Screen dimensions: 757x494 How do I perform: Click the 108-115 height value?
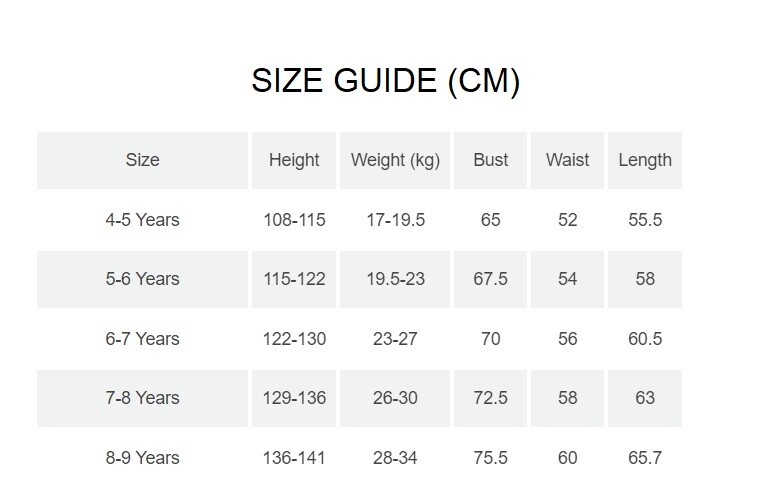pyautogui.click(x=294, y=220)
